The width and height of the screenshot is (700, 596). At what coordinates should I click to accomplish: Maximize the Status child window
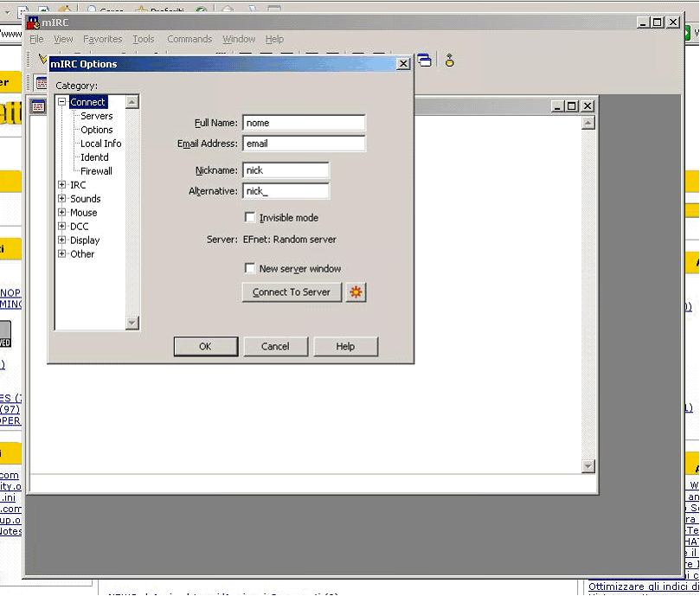(x=571, y=106)
